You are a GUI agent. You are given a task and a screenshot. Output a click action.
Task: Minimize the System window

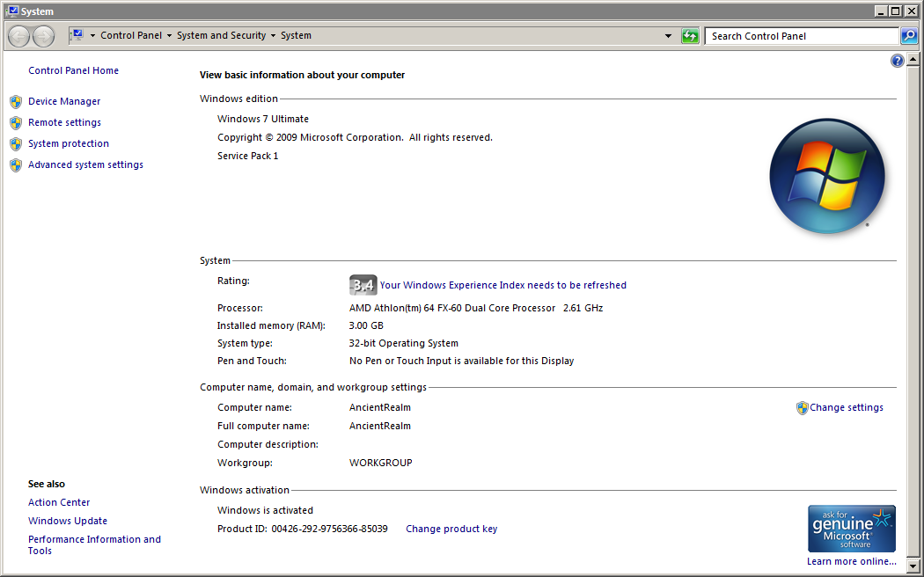click(x=881, y=11)
